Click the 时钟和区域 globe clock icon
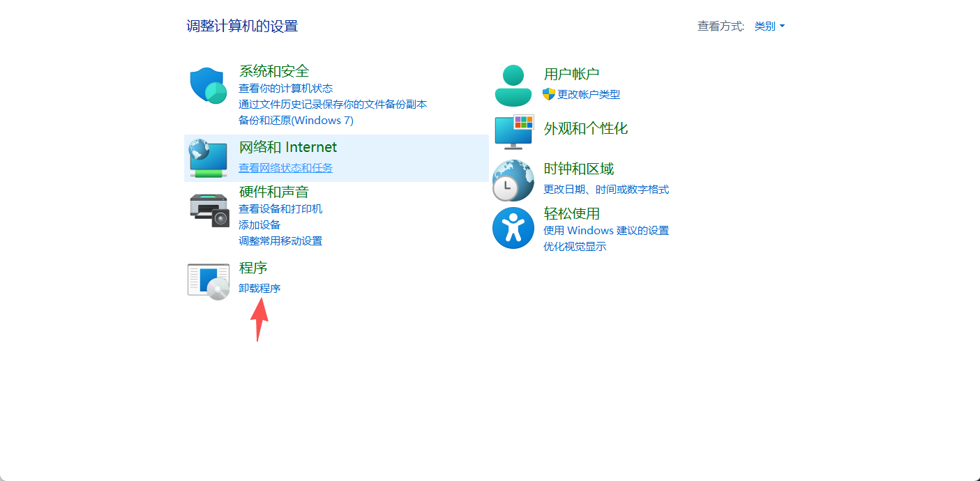The image size is (980, 481). (513, 180)
